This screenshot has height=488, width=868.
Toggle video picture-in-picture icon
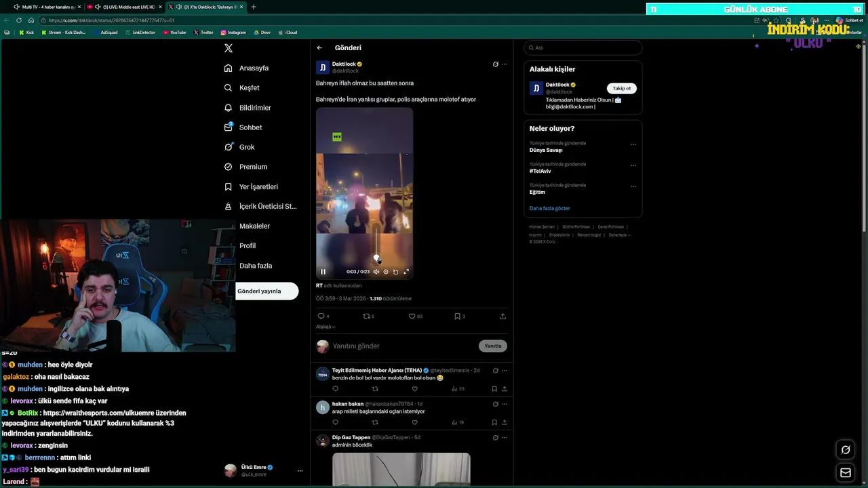[x=396, y=272]
